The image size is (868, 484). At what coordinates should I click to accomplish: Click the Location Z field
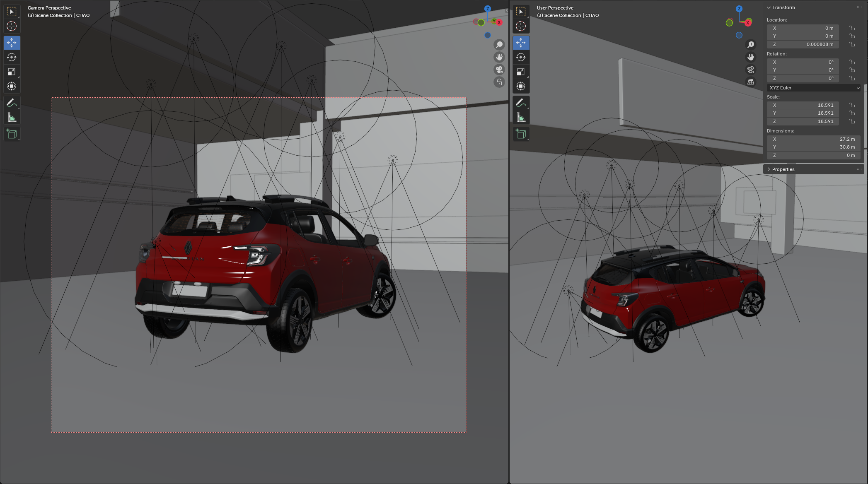[x=803, y=44]
